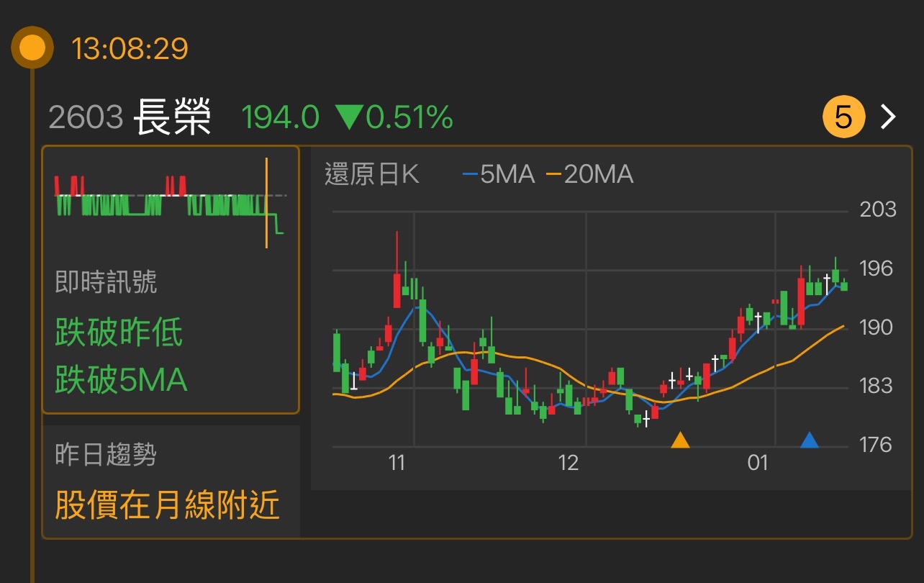Click the blue triangle marker on chart
Image resolution: width=924 pixels, height=583 pixels.
810,440
